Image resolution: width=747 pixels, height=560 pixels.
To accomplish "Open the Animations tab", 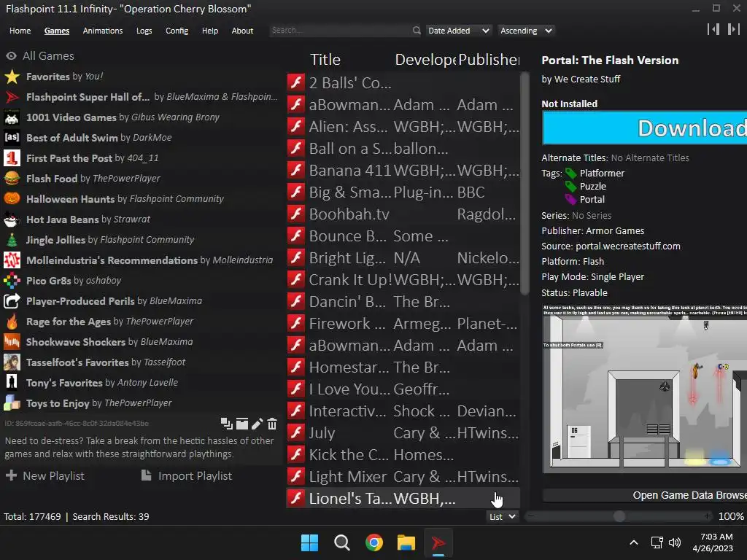I will [103, 31].
